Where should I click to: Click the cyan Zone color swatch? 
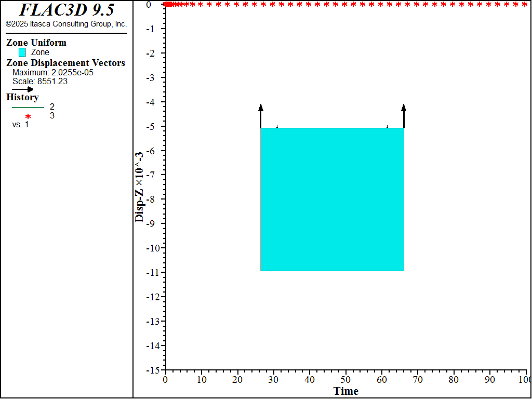pos(22,52)
